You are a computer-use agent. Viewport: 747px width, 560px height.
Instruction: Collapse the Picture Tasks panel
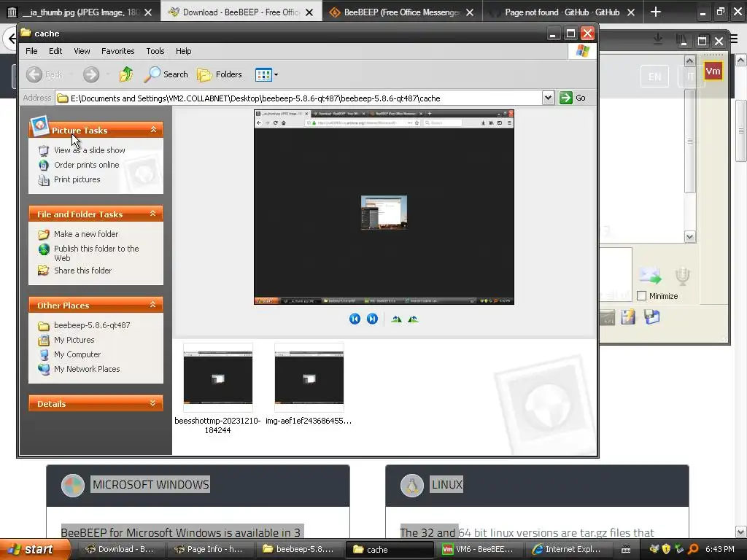(x=153, y=130)
